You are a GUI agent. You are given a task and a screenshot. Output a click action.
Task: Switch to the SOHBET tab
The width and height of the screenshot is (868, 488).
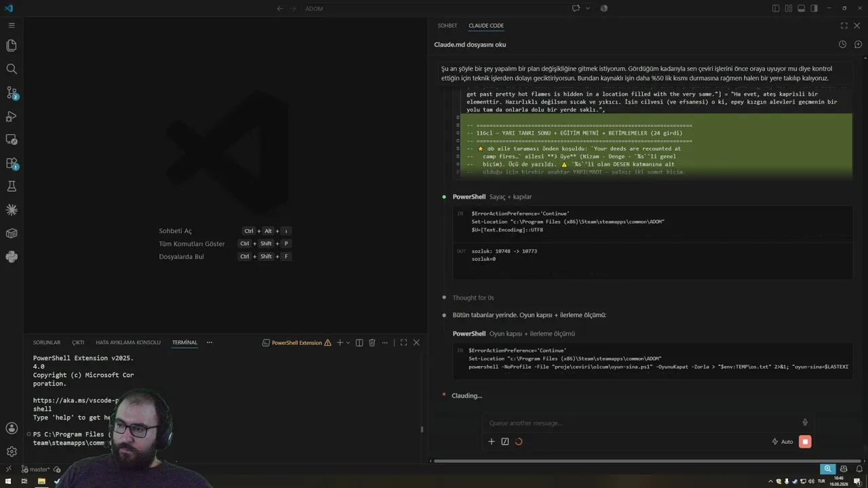coord(448,26)
